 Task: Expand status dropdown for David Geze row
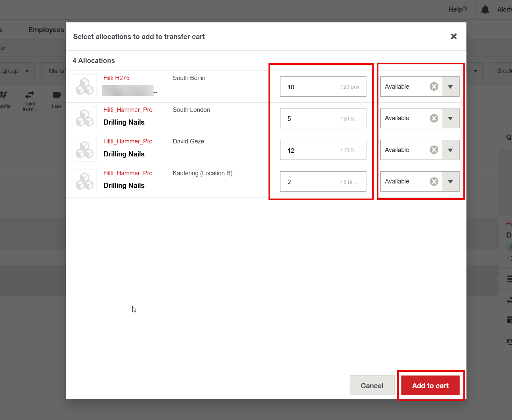coord(450,150)
